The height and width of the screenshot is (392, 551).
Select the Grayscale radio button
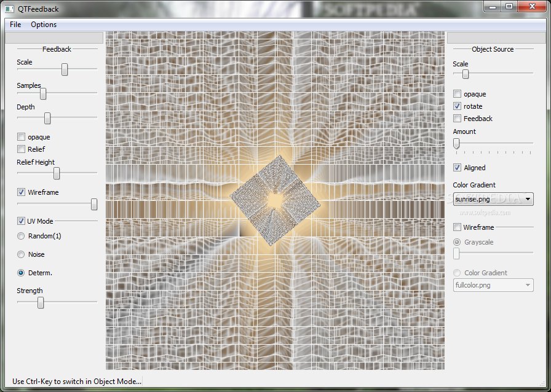point(457,242)
